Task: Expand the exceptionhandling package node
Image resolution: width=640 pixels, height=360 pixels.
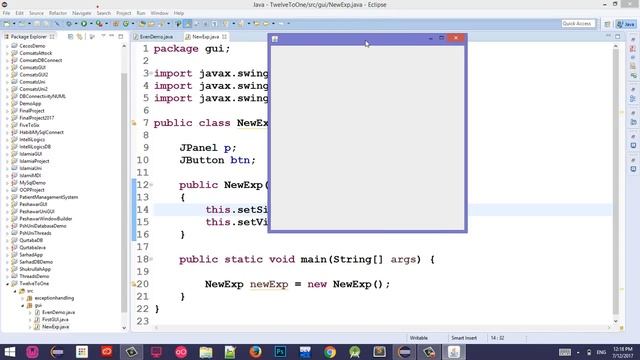Action: coord(23,298)
